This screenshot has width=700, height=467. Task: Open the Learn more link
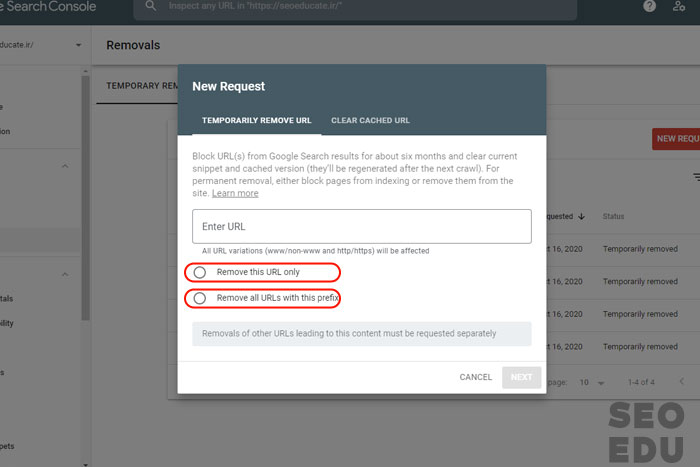235,193
